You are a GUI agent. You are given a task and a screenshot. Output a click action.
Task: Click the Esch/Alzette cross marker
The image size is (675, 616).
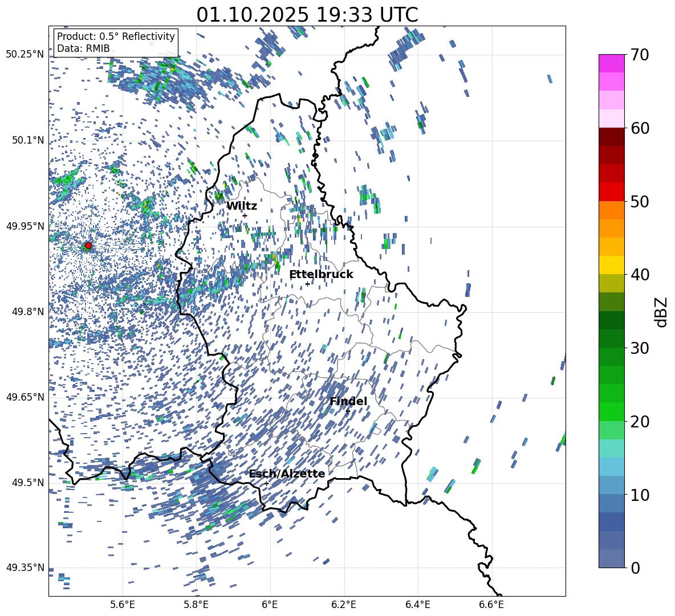pos(266,483)
